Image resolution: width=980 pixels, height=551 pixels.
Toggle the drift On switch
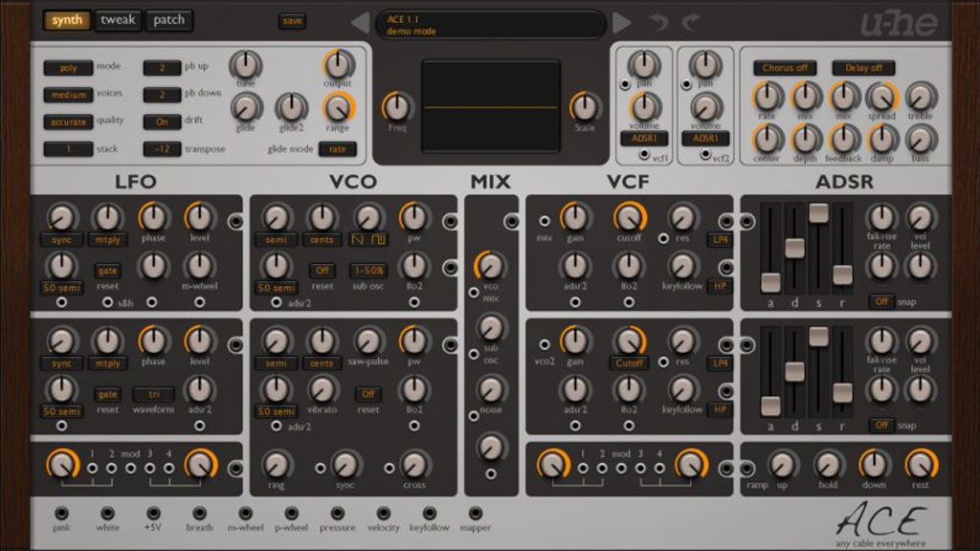click(x=162, y=121)
